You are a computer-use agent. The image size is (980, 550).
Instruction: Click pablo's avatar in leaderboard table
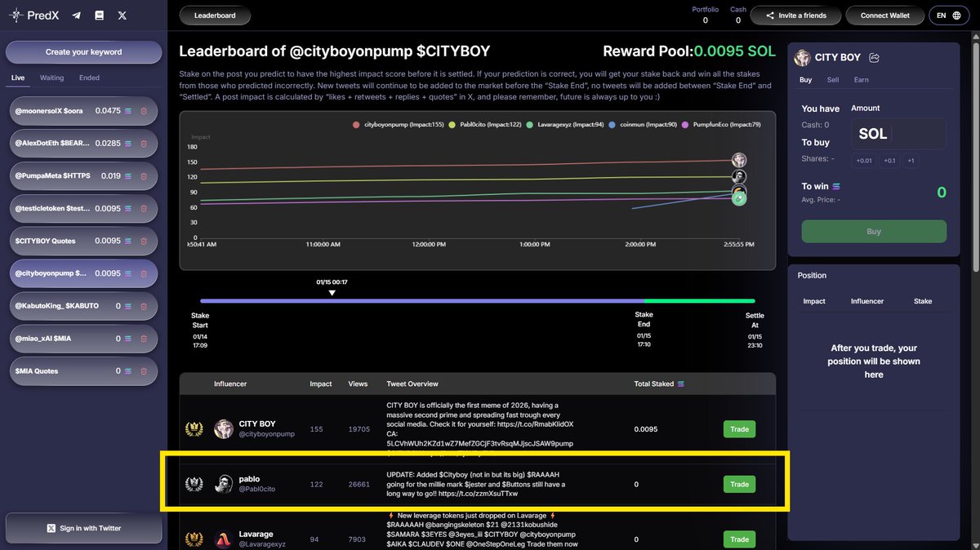[224, 484]
